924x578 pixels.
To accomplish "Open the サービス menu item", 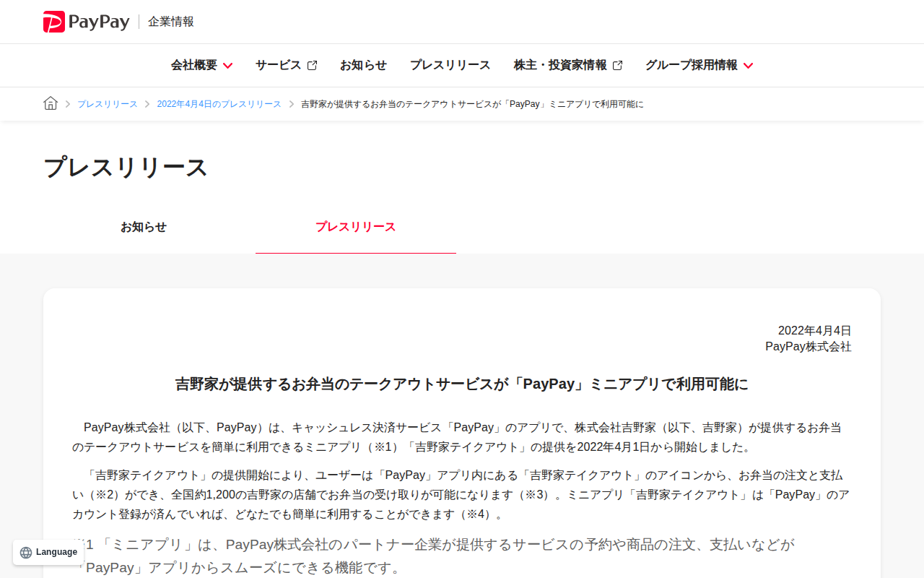I will point(286,65).
